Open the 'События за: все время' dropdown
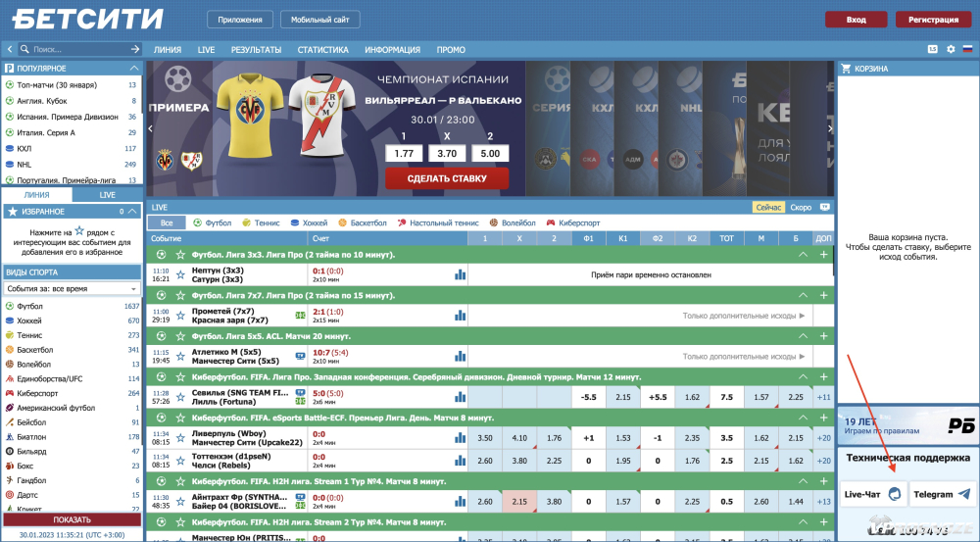980x542 pixels. point(72,289)
